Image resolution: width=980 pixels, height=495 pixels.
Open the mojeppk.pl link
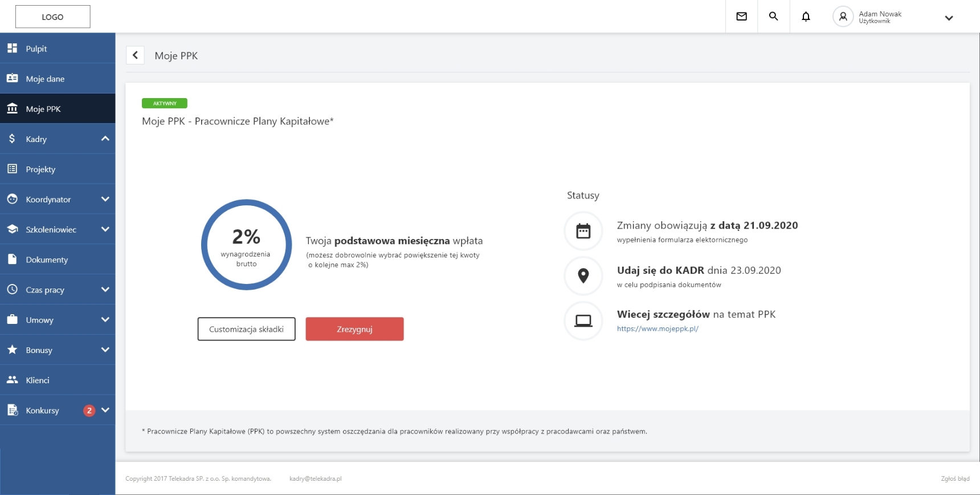(x=658, y=328)
